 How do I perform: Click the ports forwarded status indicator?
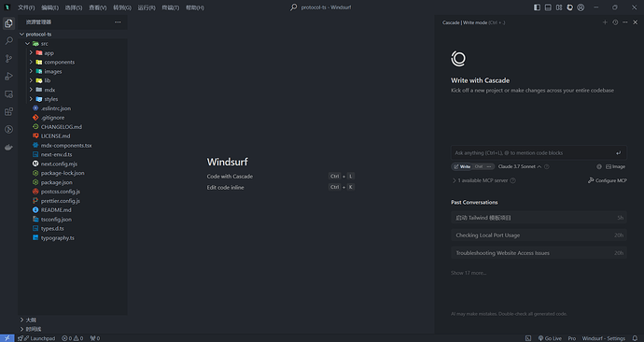95,338
